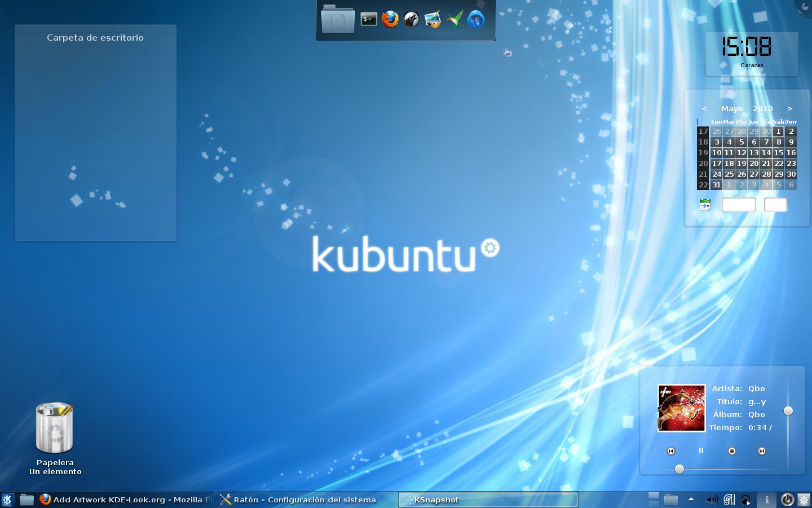The height and width of the screenshot is (508, 812).
Task: Click the calendar week number input field
Action: point(775,205)
